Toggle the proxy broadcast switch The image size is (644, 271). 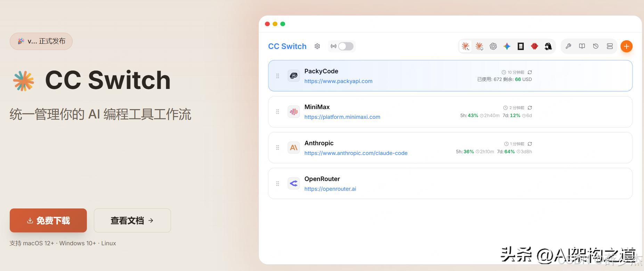346,46
